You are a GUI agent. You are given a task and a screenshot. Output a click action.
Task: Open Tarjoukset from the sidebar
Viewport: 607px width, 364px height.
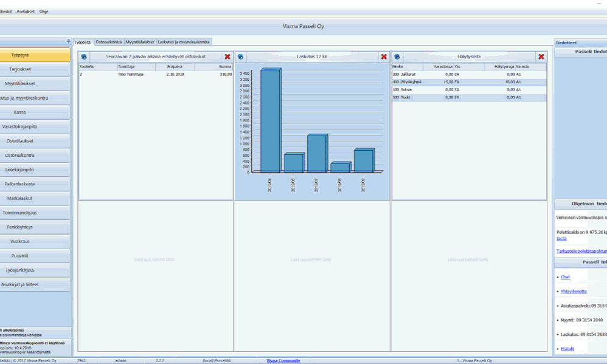[x=35, y=69]
